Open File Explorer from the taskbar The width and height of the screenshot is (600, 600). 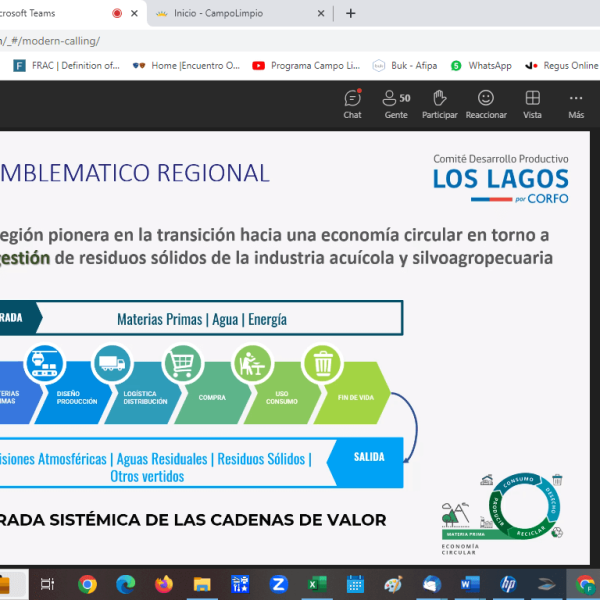pos(202,584)
